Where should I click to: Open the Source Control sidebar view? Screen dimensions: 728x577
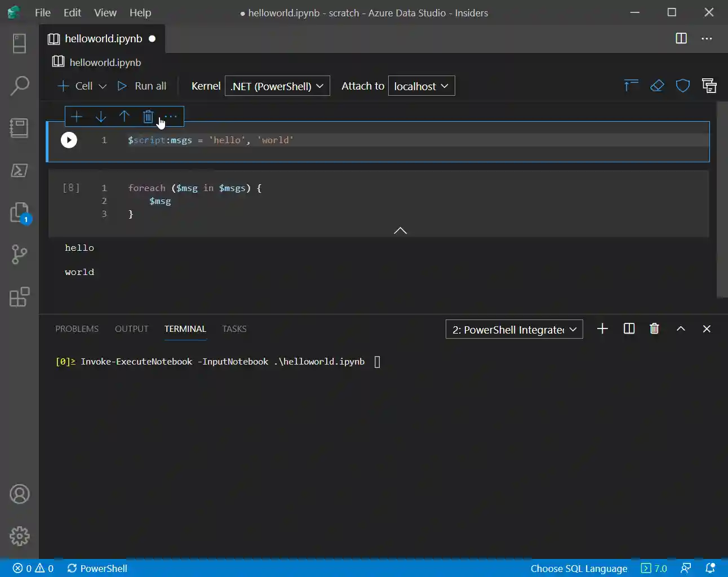[19, 254]
